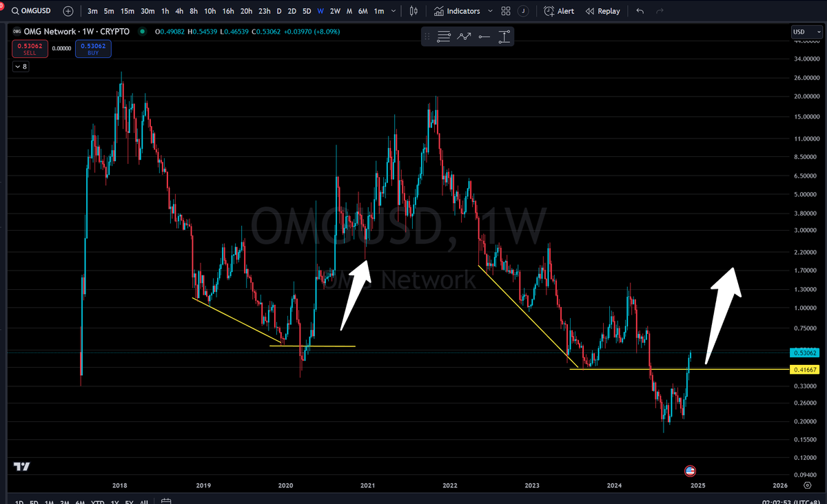Switch to the 30m interval
The width and height of the screenshot is (827, 504).
pos(147,11)
